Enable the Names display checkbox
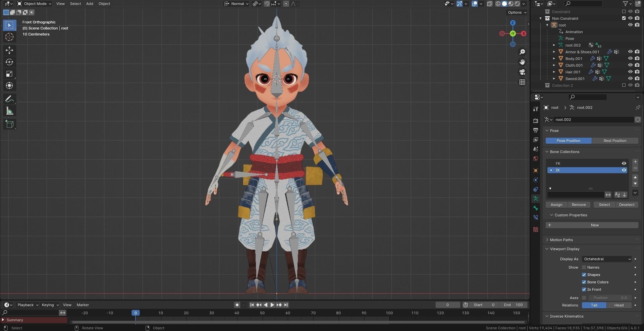Viewport: 644px width, 331px height. coord(584,267)
